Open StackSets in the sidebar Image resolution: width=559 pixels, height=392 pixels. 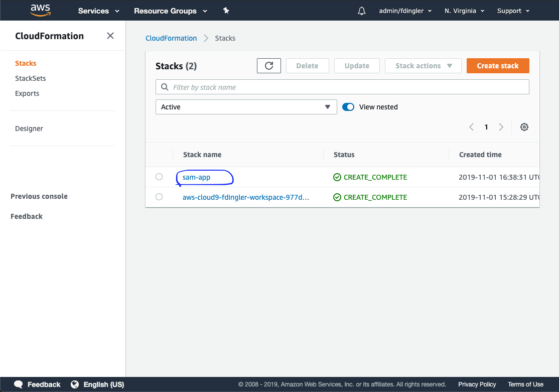point(30,78)
